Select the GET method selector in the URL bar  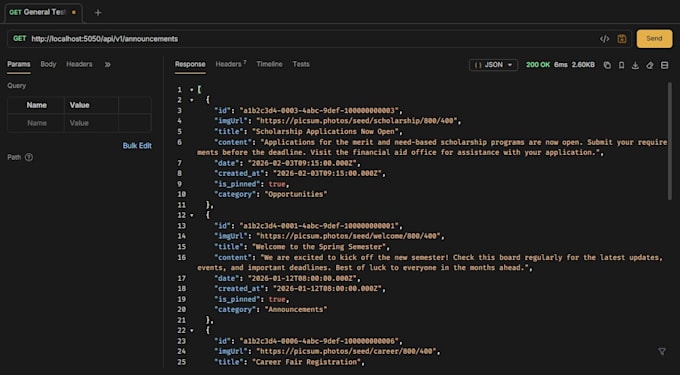click(x=20, y=39)
